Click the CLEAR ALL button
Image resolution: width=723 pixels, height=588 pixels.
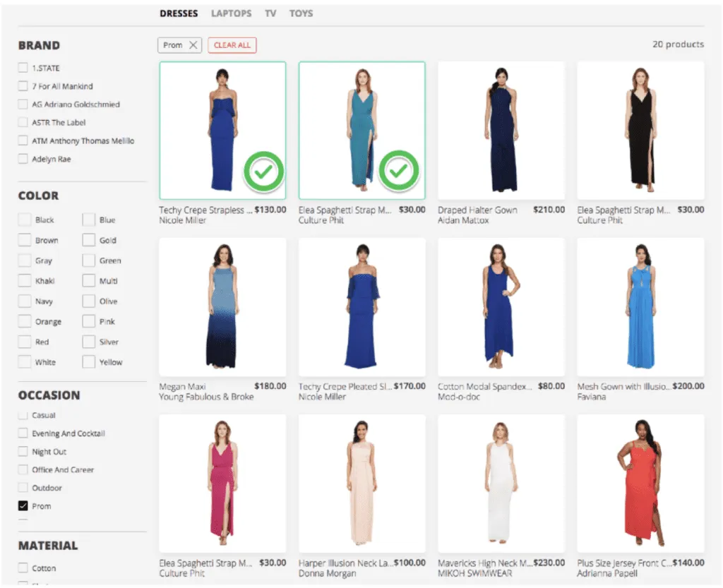tap(232, 44)
